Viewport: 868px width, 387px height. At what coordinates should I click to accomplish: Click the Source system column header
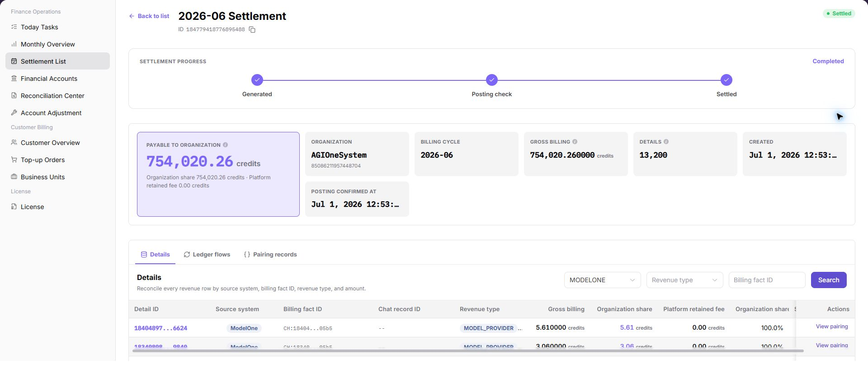point(237,309)
